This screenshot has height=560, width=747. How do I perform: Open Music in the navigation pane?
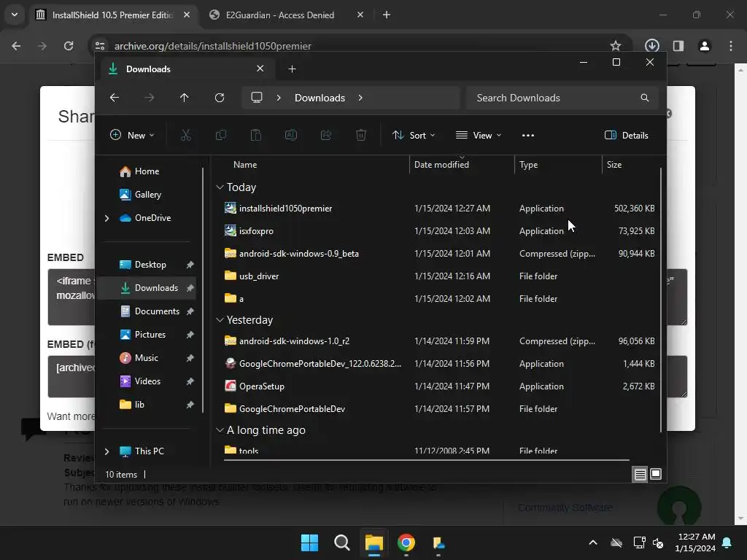pyautogui.click(x=146, y=358)
